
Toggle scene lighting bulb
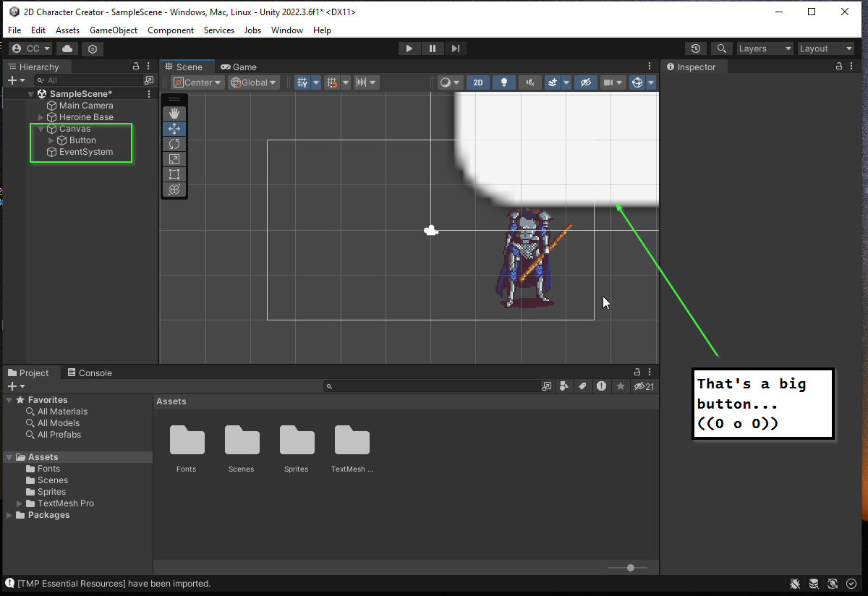504,82
